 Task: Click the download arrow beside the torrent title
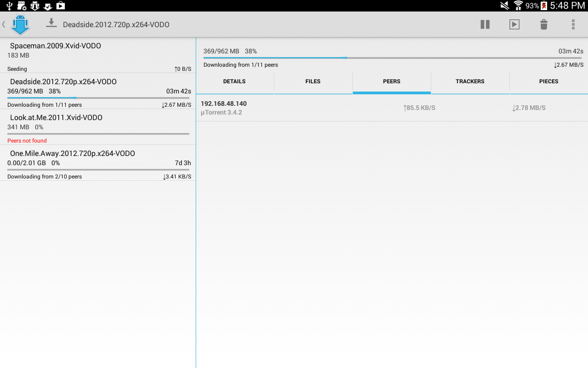point(51,24)
